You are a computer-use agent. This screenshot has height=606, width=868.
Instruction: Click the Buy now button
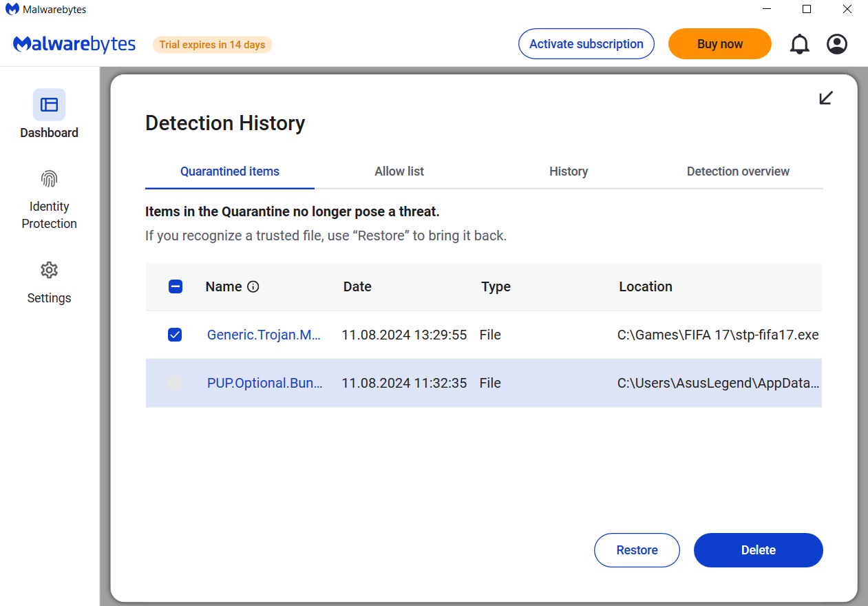point(720,44)
